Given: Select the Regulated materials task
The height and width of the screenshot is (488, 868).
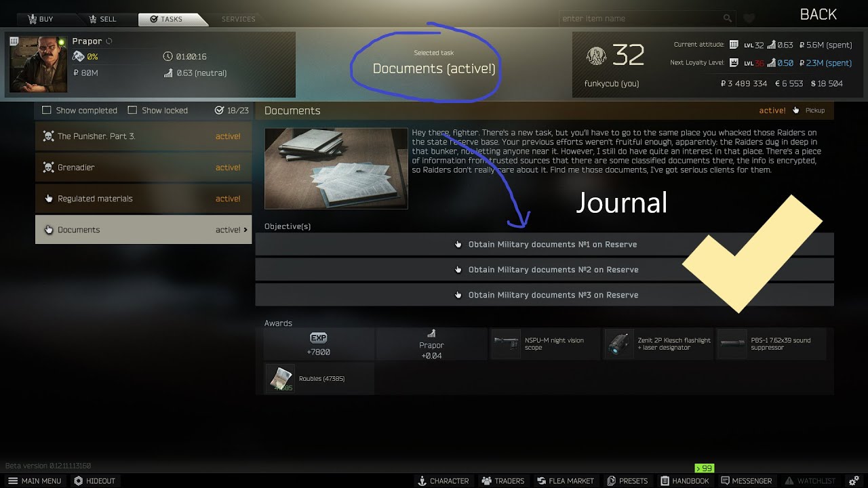Looking at the screenshot, I should (143, 199).
